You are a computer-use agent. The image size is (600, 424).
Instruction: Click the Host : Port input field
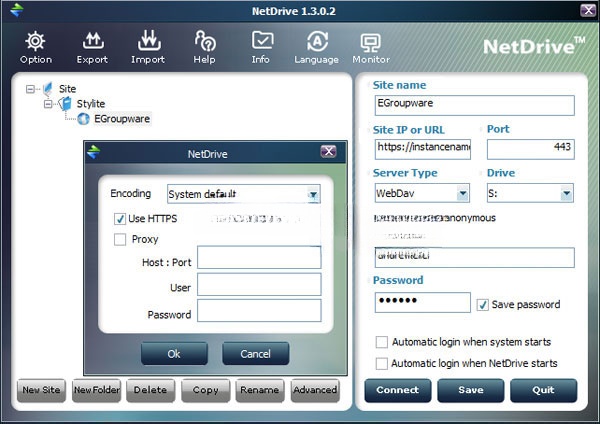pos(259,257)
